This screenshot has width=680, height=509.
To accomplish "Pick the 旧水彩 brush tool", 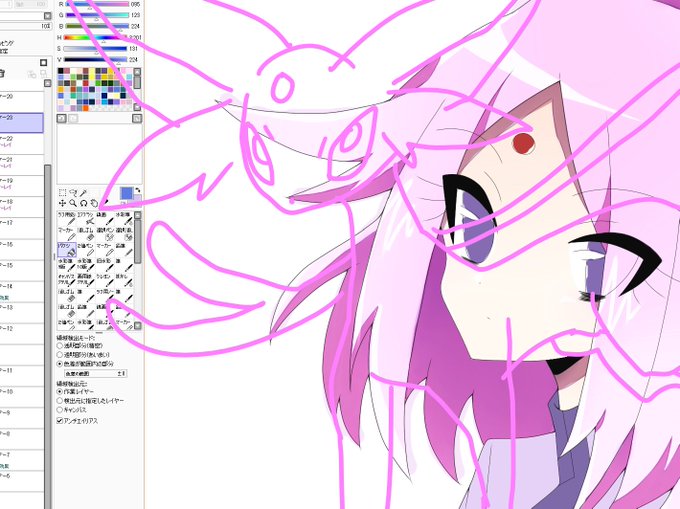I will coord(105,265).
